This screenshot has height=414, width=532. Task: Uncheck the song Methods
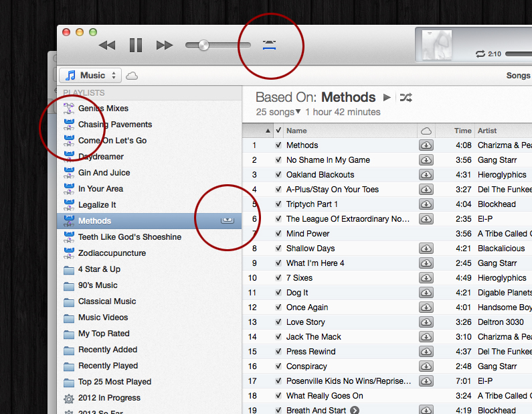[x=278, y=145]
